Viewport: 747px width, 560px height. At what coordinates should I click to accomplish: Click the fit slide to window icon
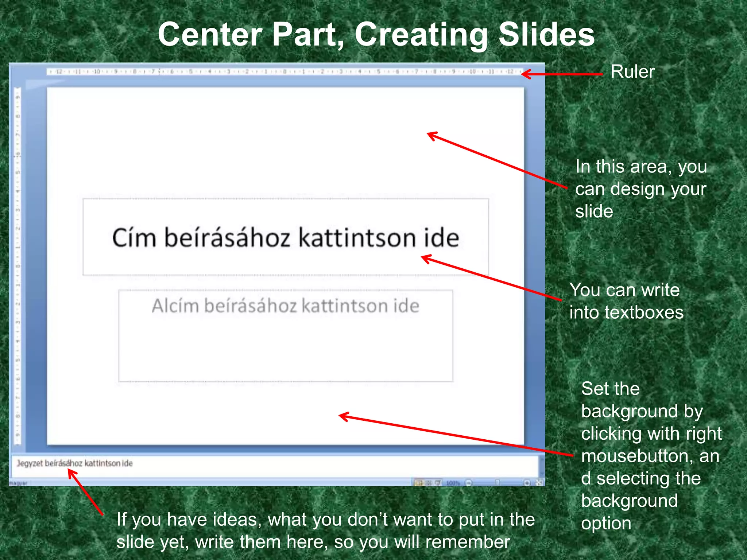(x=539, y=483)
